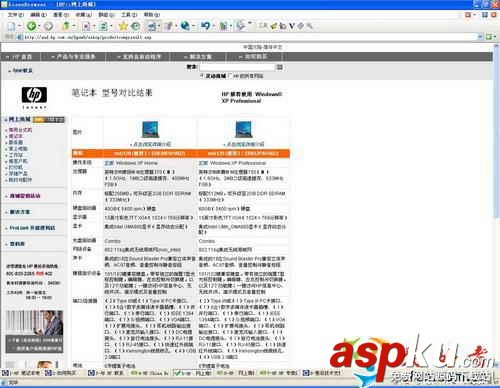500x388 pixels.
Task: Click in the site search box
Action: (x=237, y=67)
